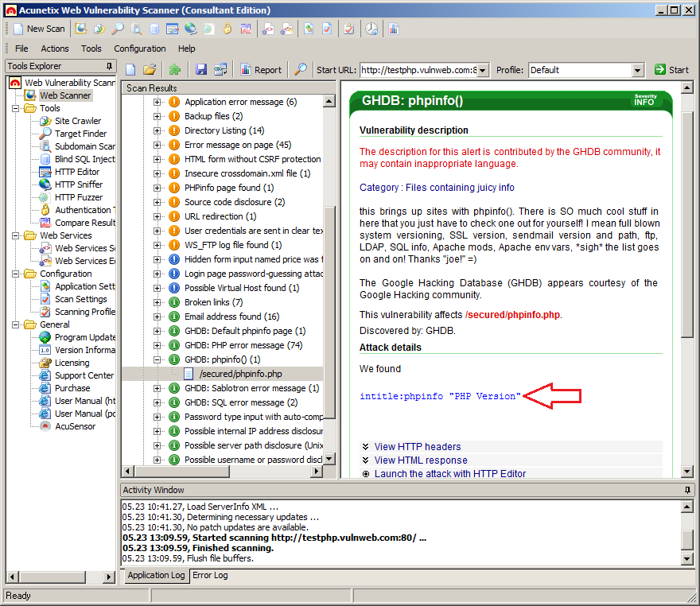Click Scan Results horizontal scrollbar right arrow
The image size is (700, 606).
pos(317,471)
